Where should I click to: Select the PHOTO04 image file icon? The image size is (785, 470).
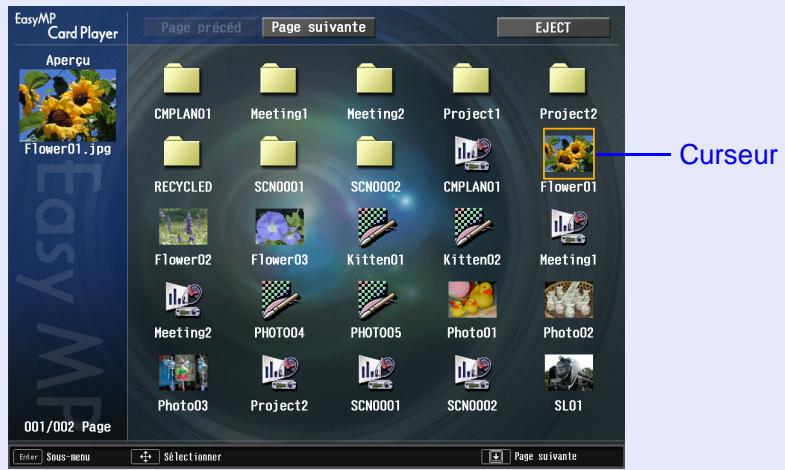[280, 299]
